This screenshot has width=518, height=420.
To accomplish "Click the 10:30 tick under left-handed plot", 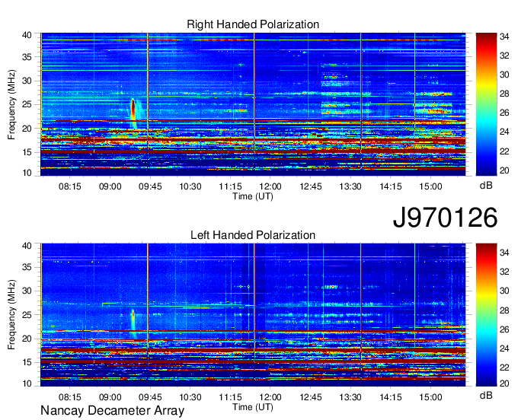I will [190, 397].
